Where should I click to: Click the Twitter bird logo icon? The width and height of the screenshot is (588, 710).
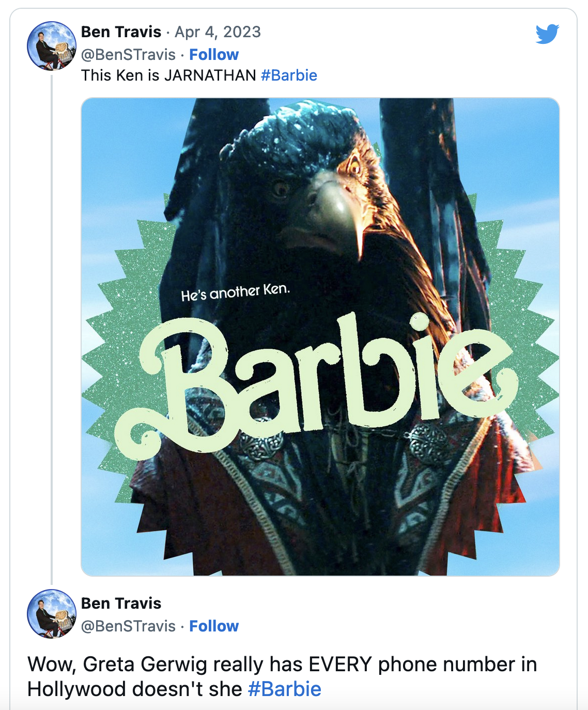547,34
